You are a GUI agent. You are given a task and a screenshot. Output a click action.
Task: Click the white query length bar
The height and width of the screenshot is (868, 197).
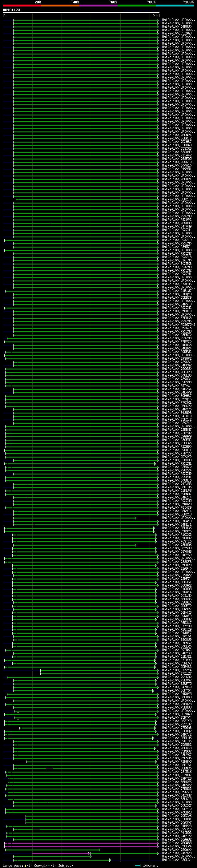81,12
